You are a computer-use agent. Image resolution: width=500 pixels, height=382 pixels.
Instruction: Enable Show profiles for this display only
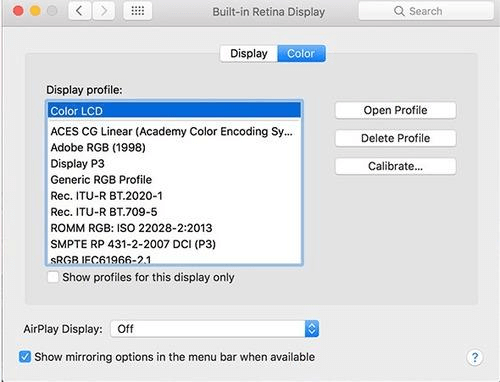[53, 277]
